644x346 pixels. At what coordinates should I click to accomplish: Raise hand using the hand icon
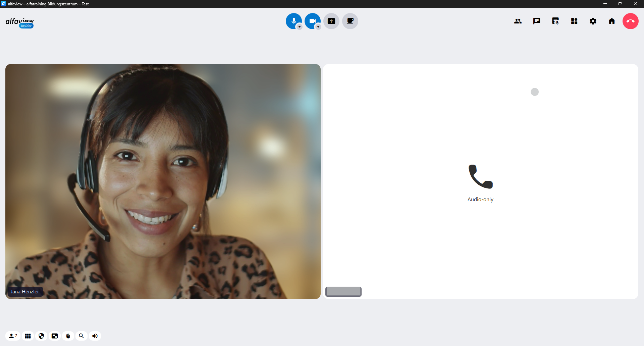68,336
